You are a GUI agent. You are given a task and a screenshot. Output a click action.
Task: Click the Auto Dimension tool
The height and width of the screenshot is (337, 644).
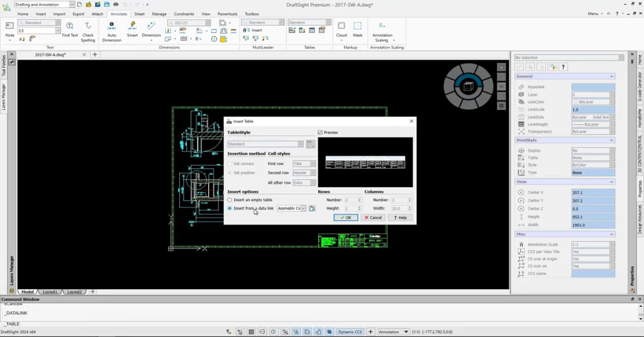tap(111, 30)
